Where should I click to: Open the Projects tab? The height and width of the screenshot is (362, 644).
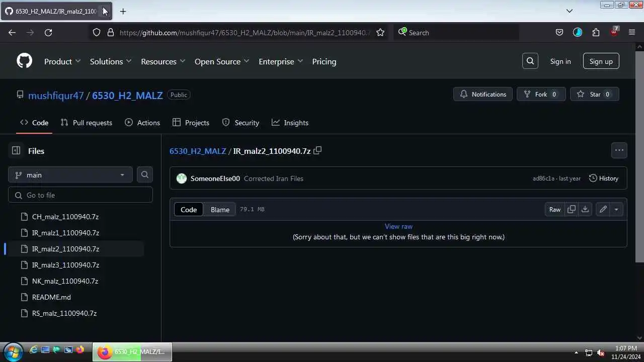tap(191, 123)
